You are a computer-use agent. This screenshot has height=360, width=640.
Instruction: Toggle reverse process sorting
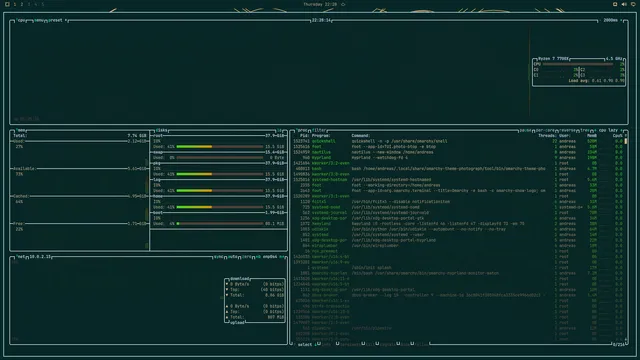[568, 130]
